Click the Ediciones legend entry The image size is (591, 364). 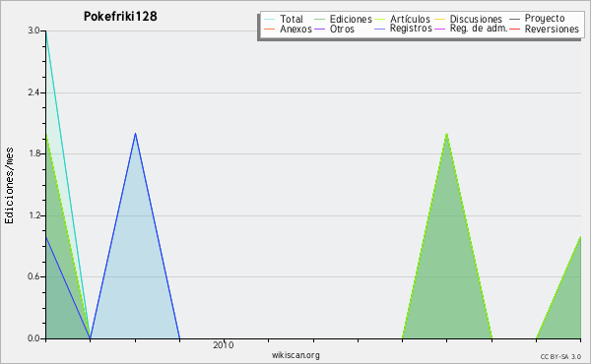(x=343, y=19)
